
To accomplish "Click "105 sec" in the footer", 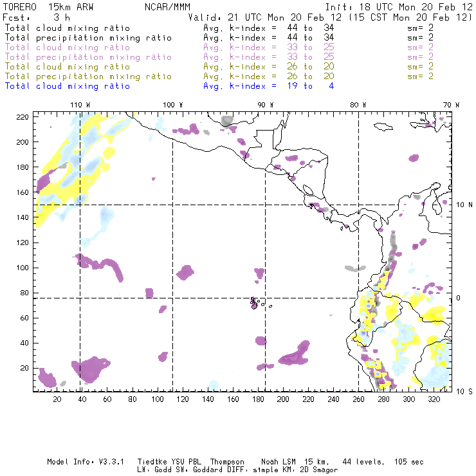I will [409, 462].
